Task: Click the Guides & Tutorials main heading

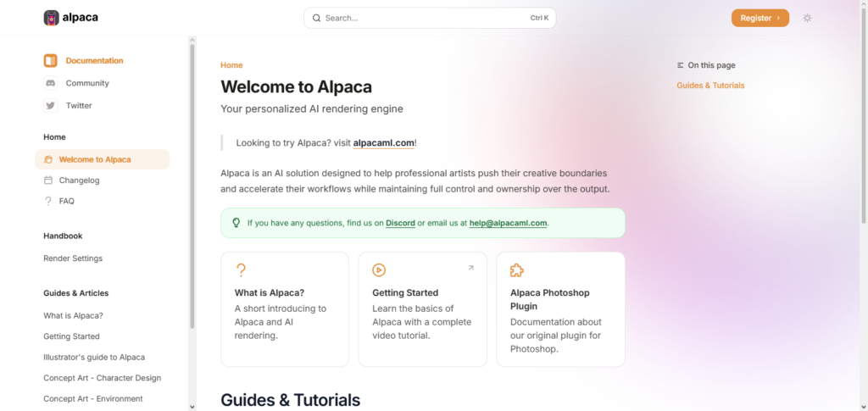Action: tap(290, 400)
